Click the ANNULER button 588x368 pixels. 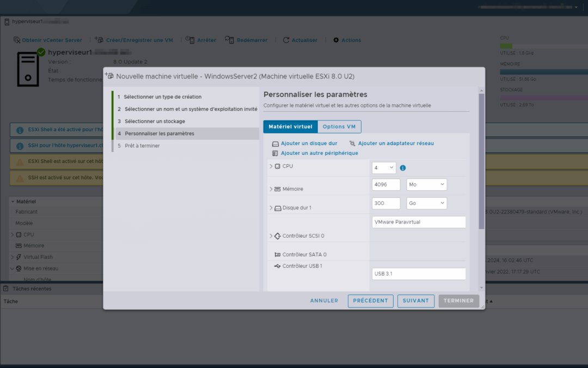pyautogui.click(x=324, y=301)
